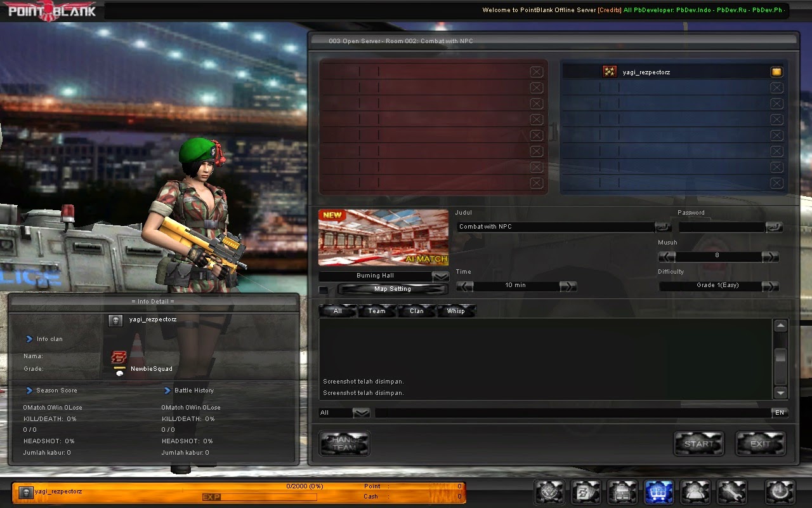
Task: Toggle the second red team slot X
Action: 537,88
